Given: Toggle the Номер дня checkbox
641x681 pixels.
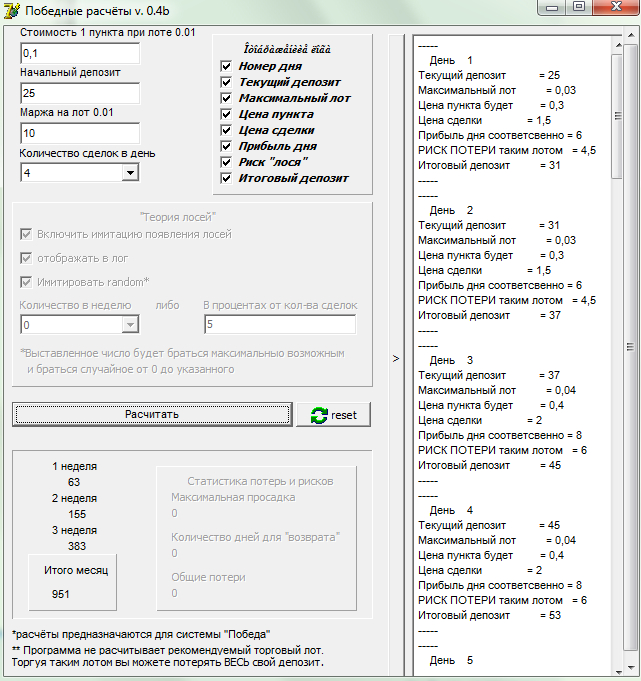Looking at the screenshot, I should tap(226, 66).
